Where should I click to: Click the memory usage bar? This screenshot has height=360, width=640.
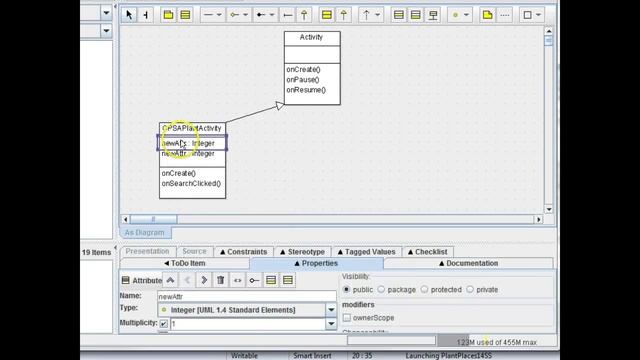(497, 342)
